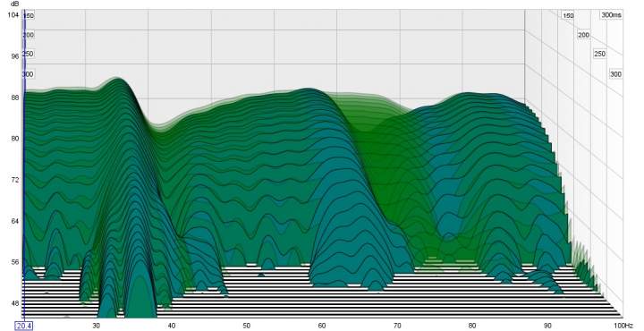This screenshot has width=644, height=331.
Task: Click the 100Hz frequency axis label
Action: [x=623, y=326]
